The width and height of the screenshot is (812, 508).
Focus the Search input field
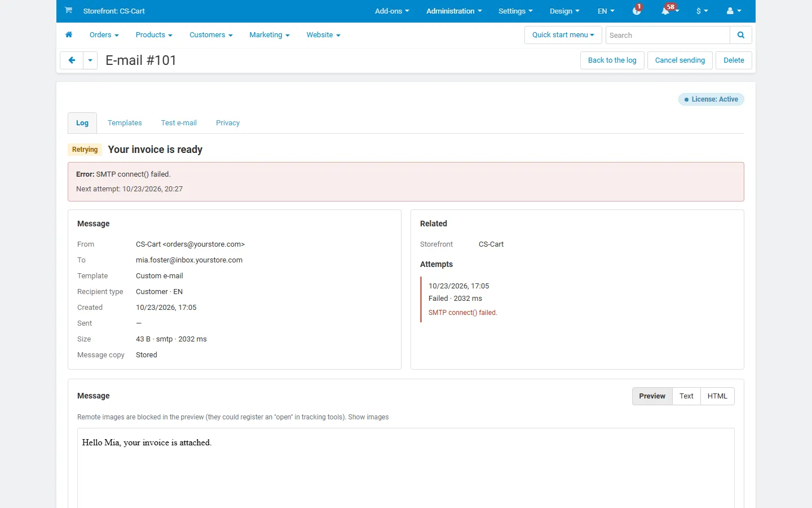tap(668, 35)
